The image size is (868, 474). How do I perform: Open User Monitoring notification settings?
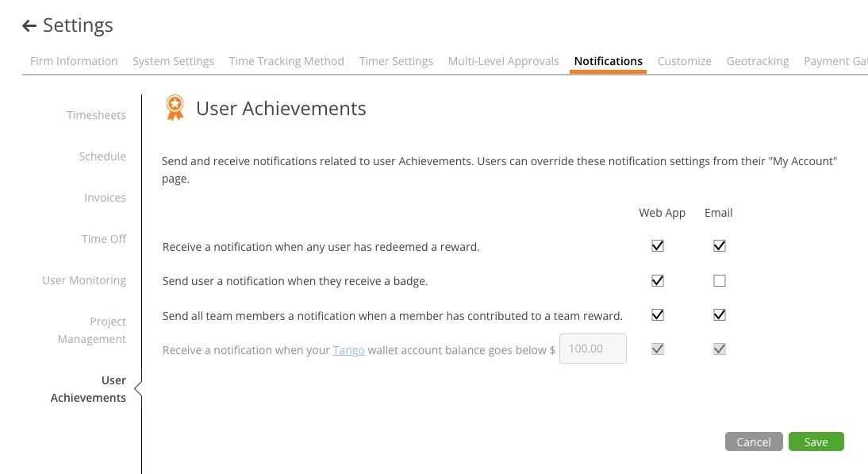[84, 280]
